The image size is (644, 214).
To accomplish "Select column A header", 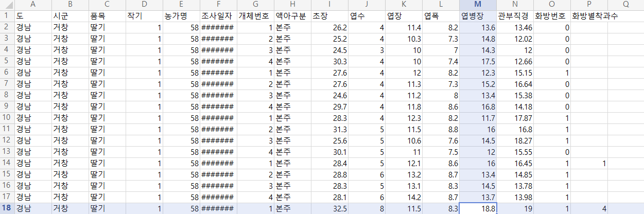I will point(33,5).
